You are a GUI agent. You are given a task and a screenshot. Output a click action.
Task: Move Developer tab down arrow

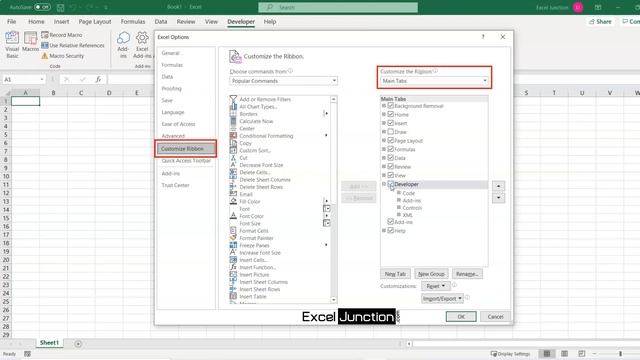498,198
